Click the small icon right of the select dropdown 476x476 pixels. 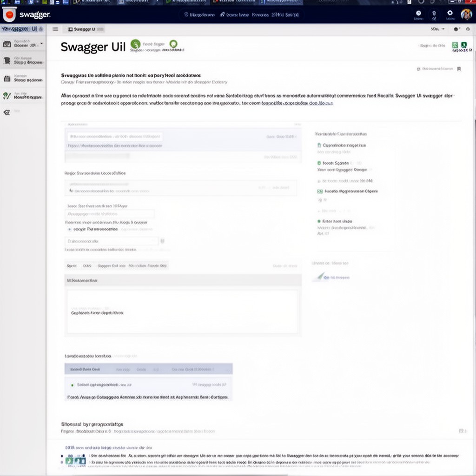pos(162,241)
